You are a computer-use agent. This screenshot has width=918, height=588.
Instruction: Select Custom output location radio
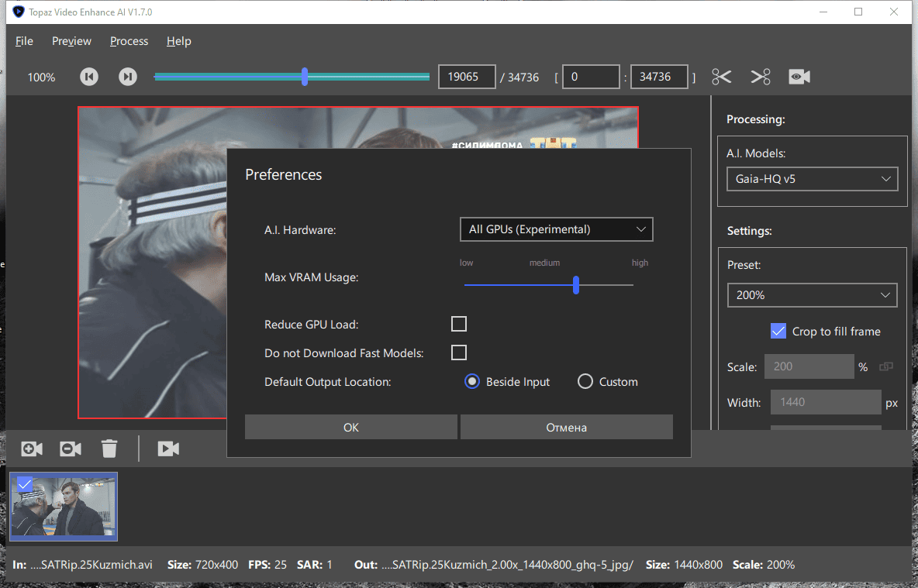(585, 381)
